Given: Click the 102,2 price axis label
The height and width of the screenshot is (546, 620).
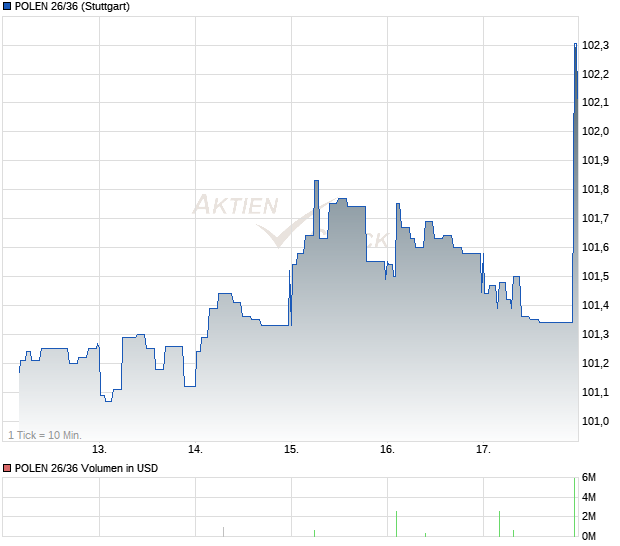Looking at the screenshot, I should [x=595, y=74].
